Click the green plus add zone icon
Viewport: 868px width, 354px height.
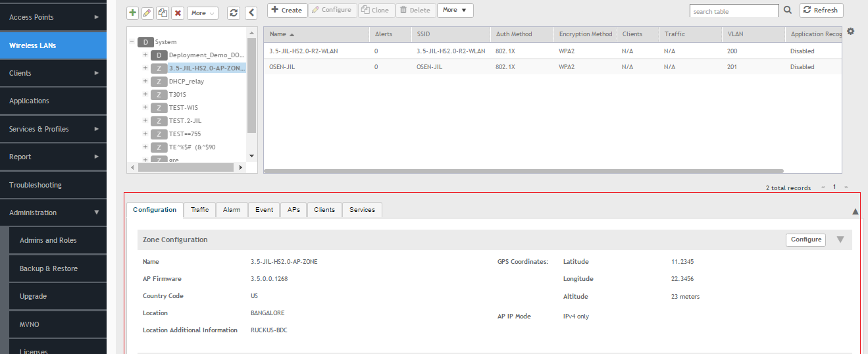click(x=133, y=13)
